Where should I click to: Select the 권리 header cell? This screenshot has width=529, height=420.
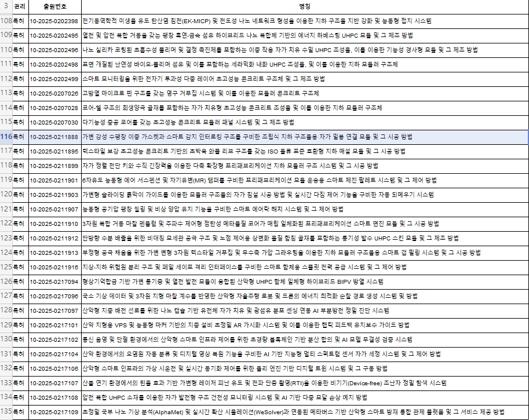(19, 6)
